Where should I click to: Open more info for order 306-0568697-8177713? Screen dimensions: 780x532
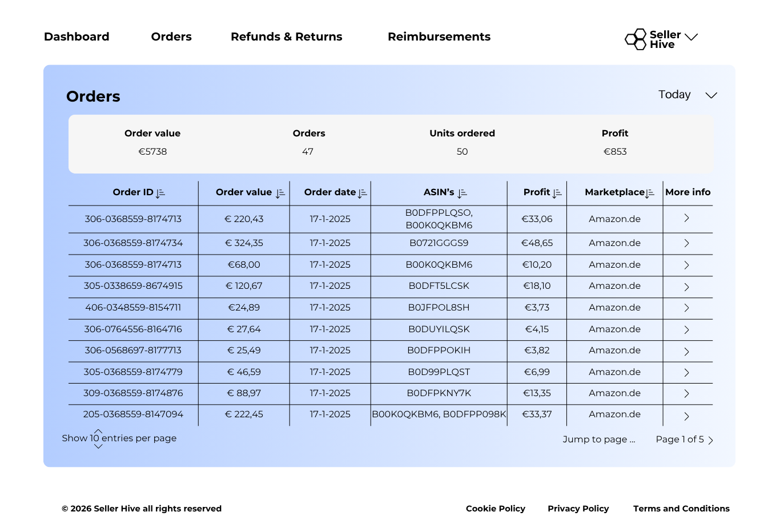[x=687, y=352]
